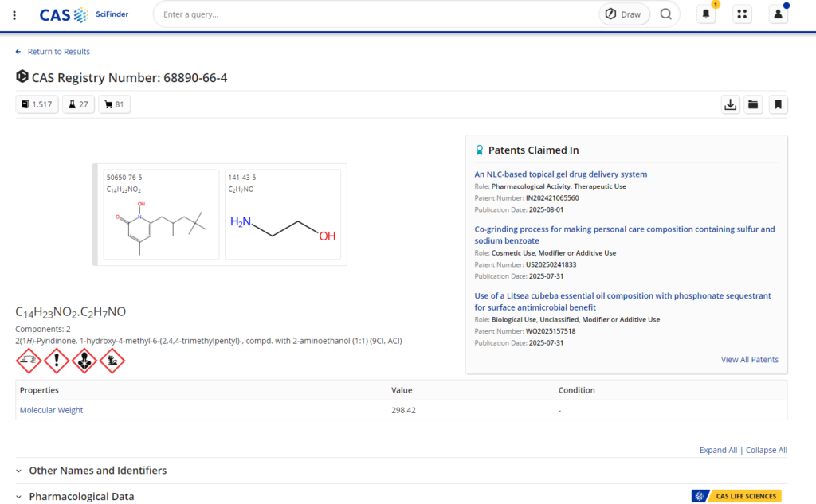This screenshot has height=504, width=816.
Task: Open the three-dot menu beside CAS logo
Action: pyautogui.click(x=14, y=14)
